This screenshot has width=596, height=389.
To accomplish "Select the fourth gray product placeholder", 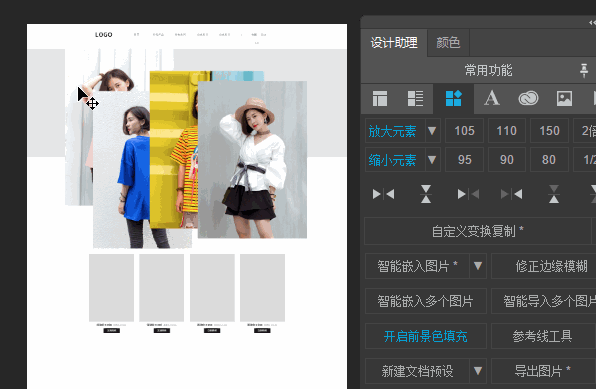I will point(262,288).
